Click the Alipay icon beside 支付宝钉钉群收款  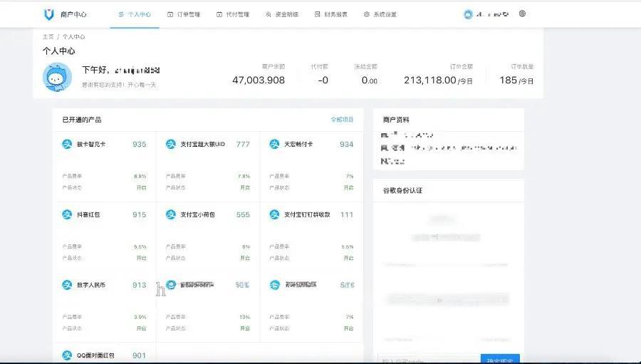click(x=274, y=214)
